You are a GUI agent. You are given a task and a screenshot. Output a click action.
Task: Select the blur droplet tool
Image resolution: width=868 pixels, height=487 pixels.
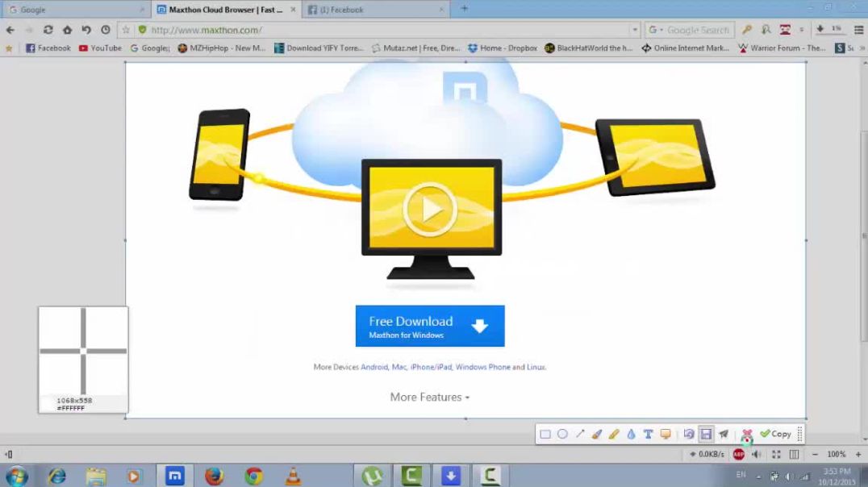click(x=631, y=435)
